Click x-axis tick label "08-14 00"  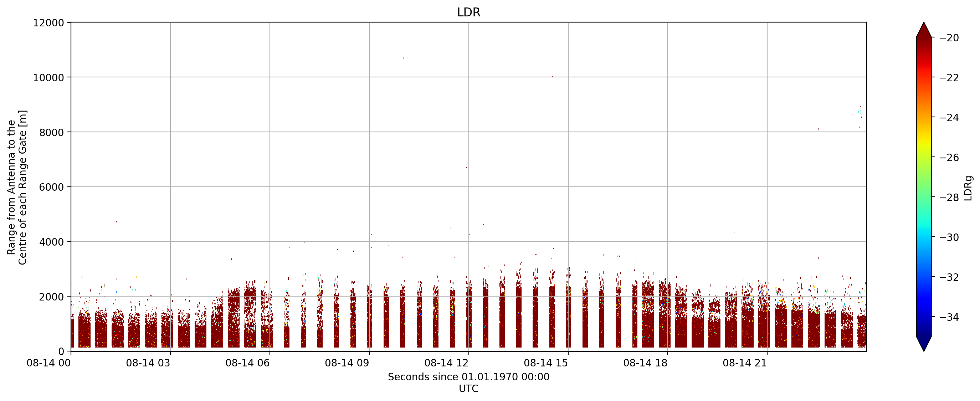pos(49,363)
